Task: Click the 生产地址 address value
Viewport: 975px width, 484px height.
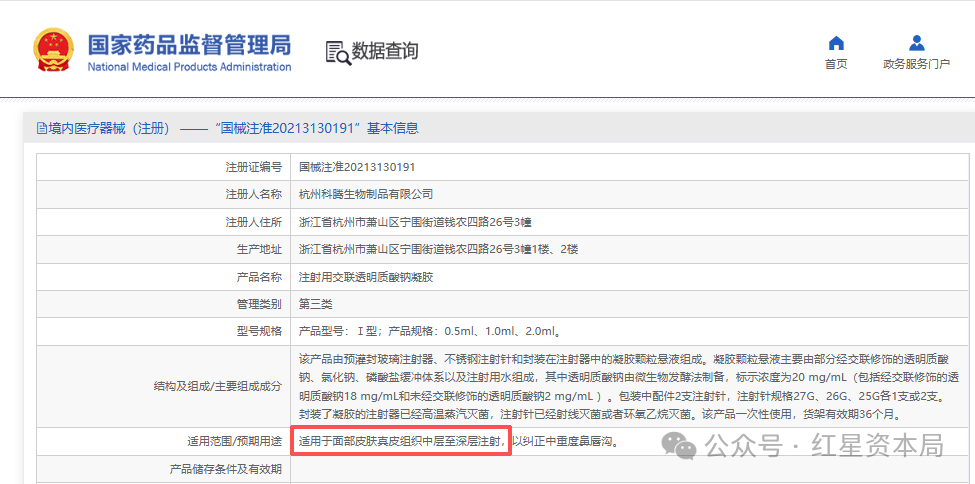Action: point(438,249)
